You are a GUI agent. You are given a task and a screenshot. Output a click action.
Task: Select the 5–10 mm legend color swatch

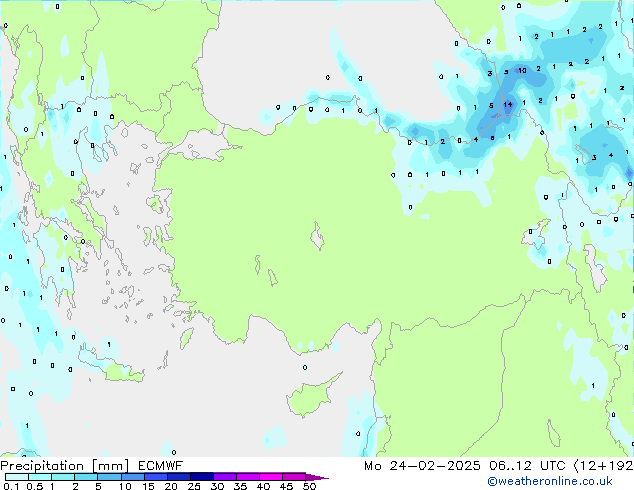tap(109, 477)
